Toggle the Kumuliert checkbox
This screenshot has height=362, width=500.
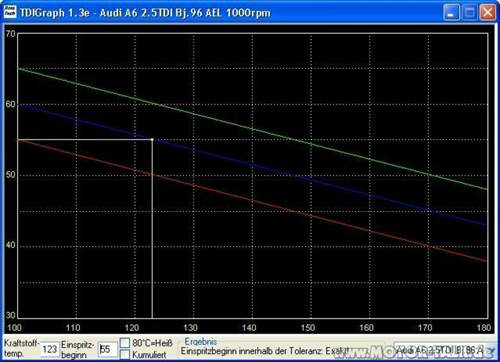pos(125,354)
